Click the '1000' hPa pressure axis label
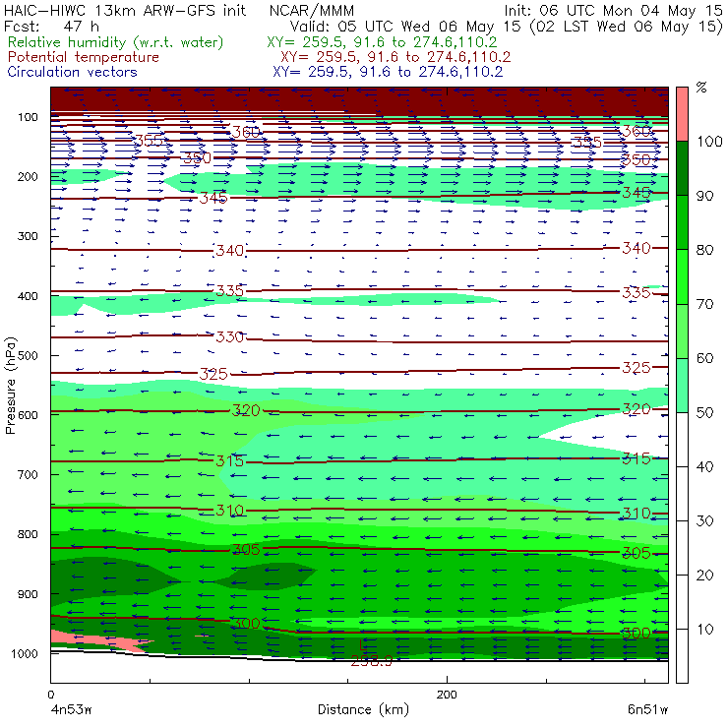The image size is (728, 728). pyautogui.click(x=25, y=653)
